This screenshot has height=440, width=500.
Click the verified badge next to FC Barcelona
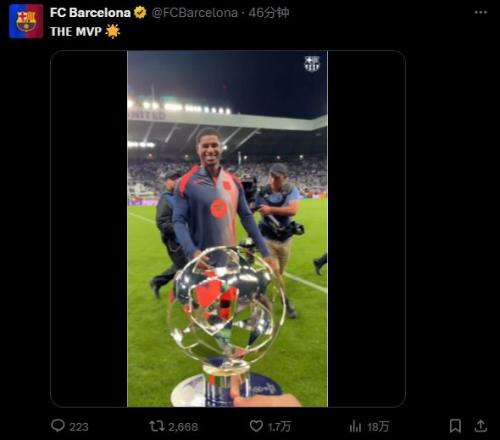click(140, 13)
